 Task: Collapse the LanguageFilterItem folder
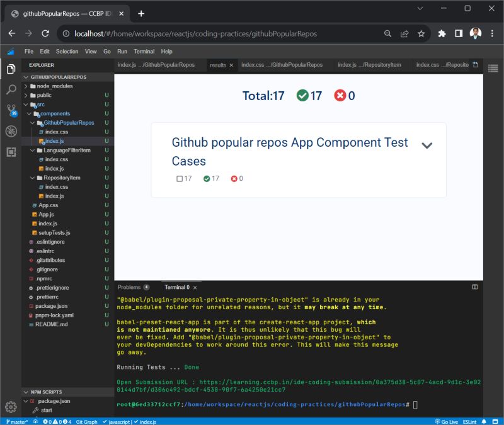(x=67, y=150)
